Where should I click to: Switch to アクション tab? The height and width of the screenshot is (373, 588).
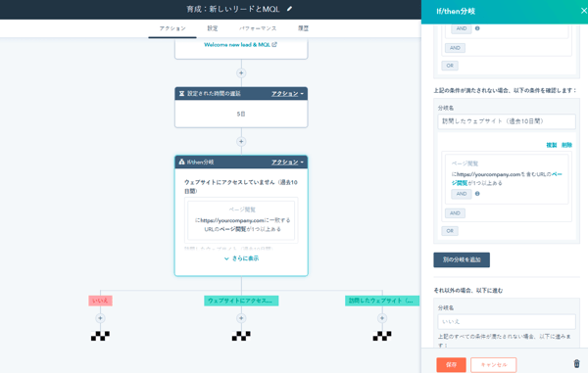pyautogui.click(x=172, y=28)
